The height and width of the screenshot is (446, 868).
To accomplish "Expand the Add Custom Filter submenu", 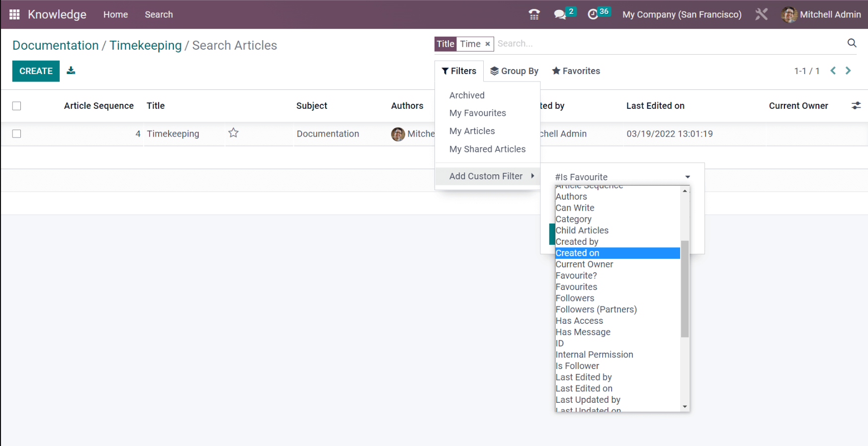I will tap(487, 176).
